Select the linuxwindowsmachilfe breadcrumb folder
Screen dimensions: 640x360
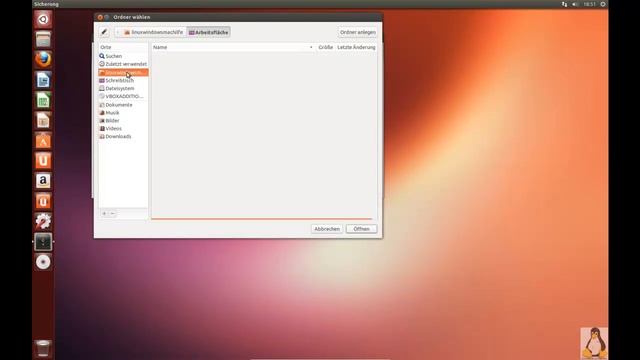tap(153, 32)
